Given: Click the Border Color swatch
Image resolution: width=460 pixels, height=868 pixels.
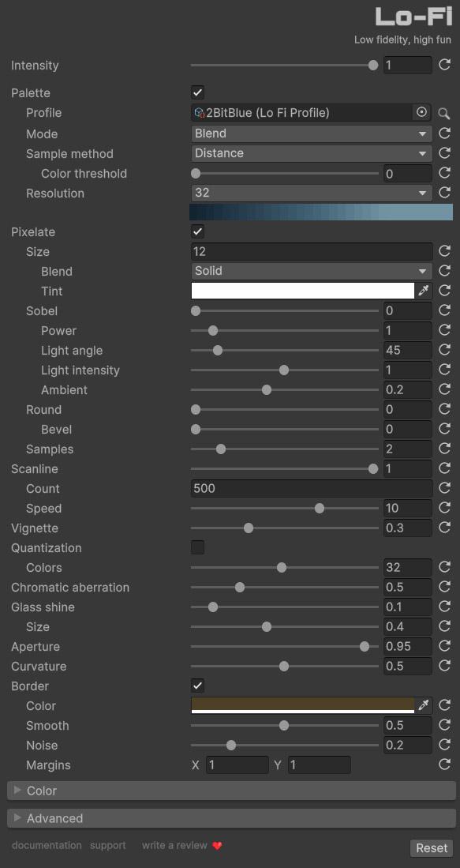Looking at the screenshot, I should click(x=302, y=705).
